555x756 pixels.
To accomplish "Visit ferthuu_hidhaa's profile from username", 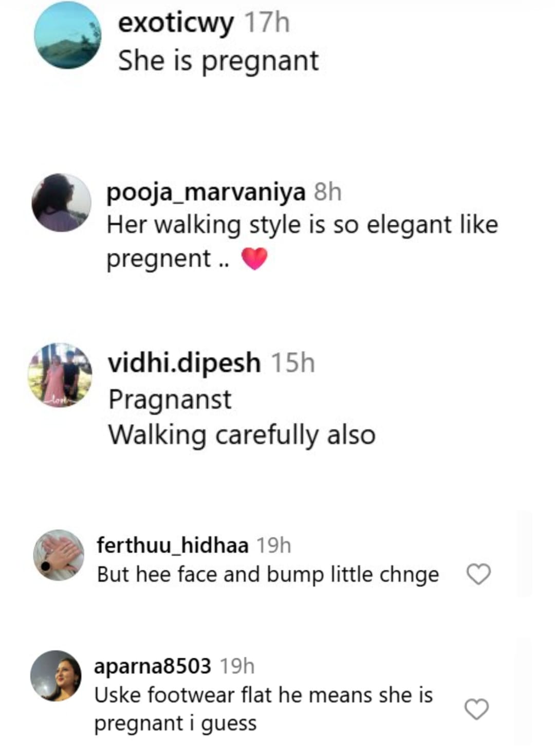I will click(x=173, y=545).
